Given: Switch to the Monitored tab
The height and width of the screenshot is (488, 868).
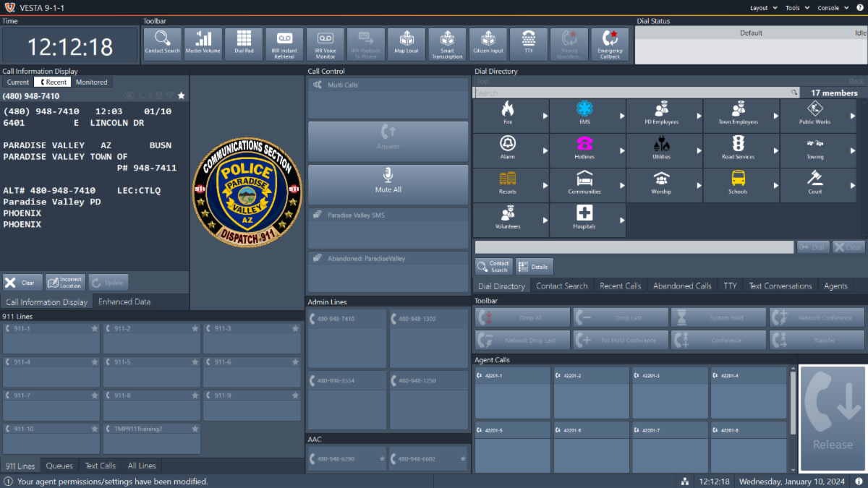Looking at the screenshot, I should click(92, 82).
